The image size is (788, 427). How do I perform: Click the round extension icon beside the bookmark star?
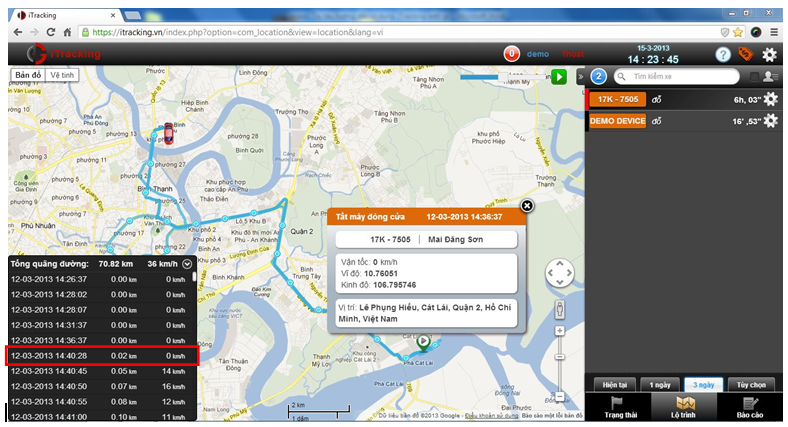[x=756, y=32]
